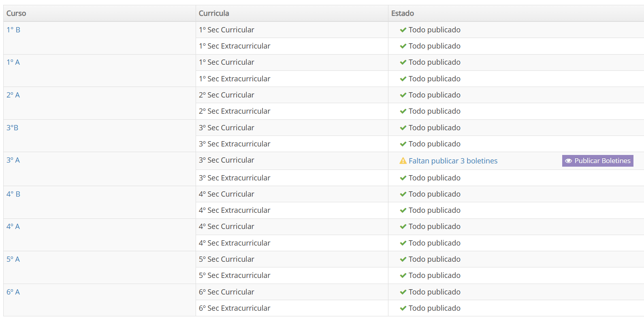Image resolution: width=644 pixels, height=320 pixels.
Task: Click green checkmark for 5° Sec Curricular
Action: coord(403,259)
